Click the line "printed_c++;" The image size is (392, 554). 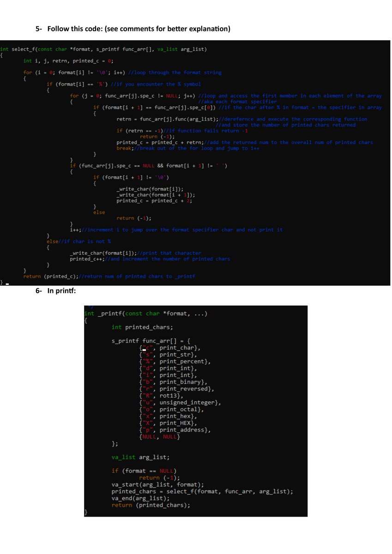tap(87, 259)
